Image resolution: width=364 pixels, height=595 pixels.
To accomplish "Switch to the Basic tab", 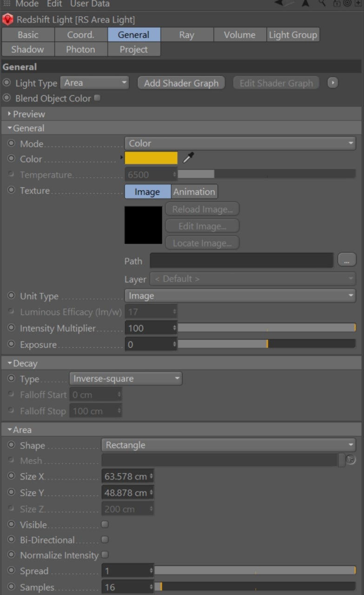I will tap(28, 35).
